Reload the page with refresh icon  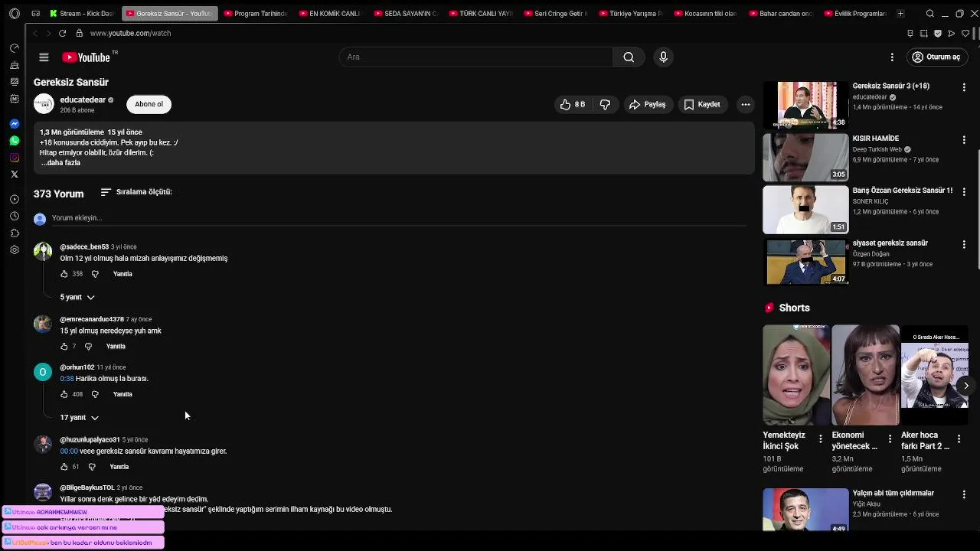(x=62, y=33)
